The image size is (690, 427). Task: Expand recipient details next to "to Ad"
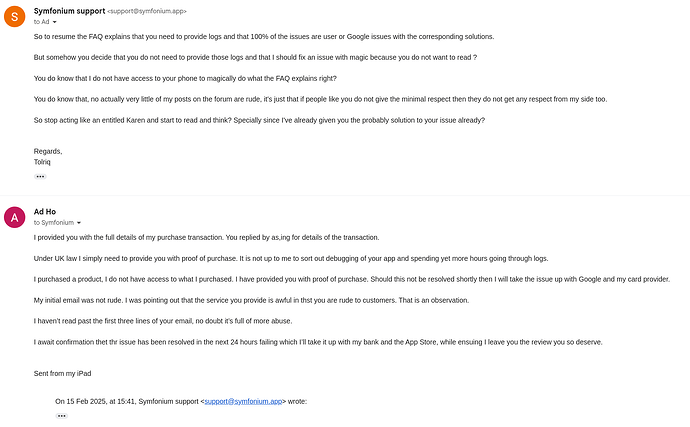point(55,22)
